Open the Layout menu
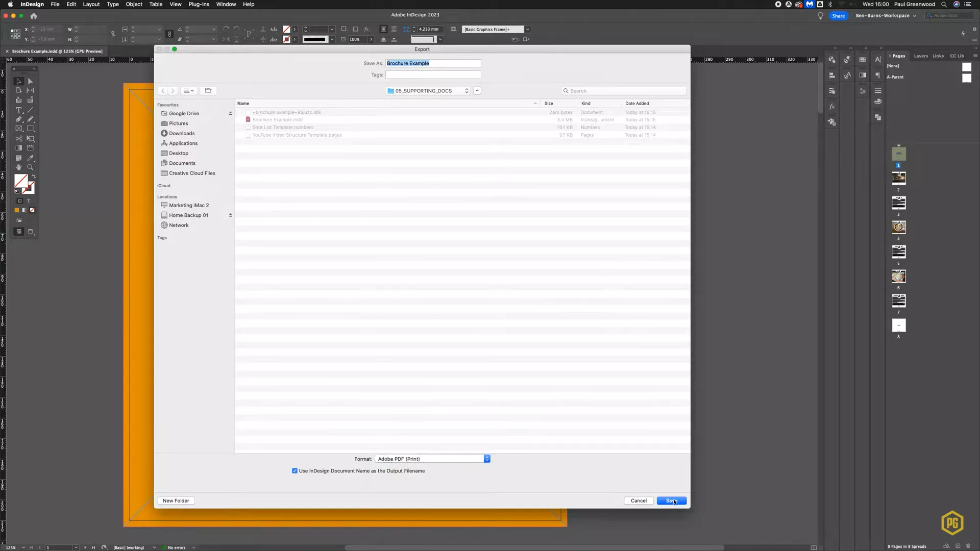The image size is (980, 551). click(91, 4)
